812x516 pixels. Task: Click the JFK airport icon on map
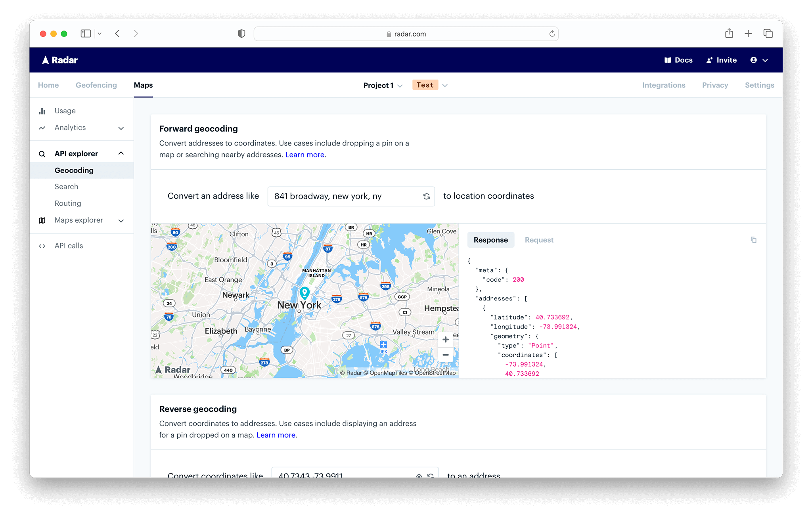coord(383,345)
